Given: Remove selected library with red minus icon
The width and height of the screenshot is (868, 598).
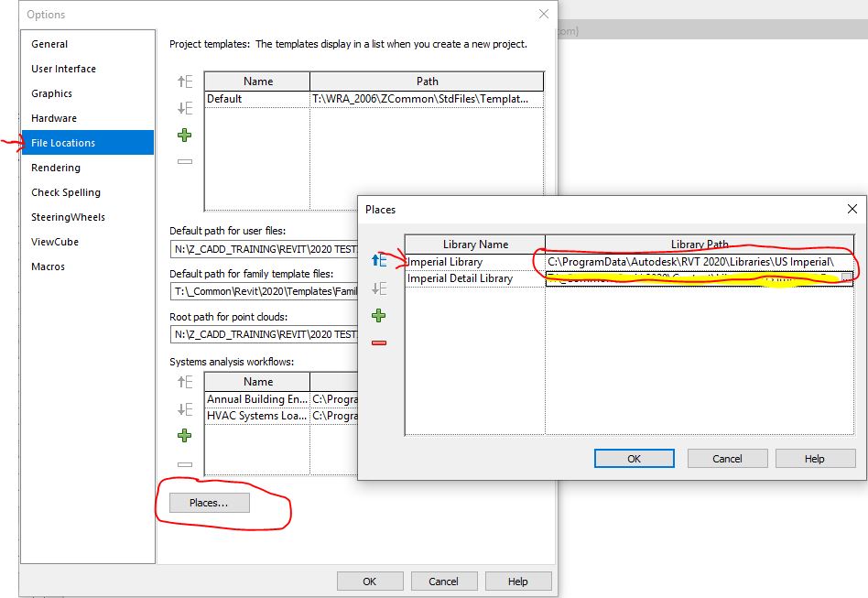Looking at the screenshot, I should [x=379, y=343].
